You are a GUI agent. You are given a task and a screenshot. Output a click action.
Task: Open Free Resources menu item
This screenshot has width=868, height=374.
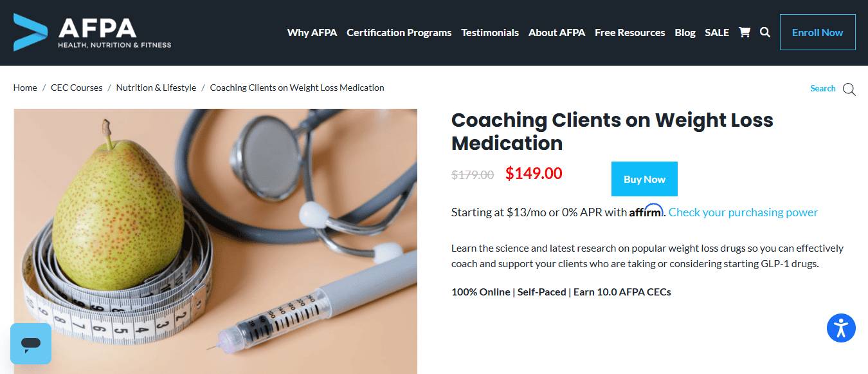[630, 32]
